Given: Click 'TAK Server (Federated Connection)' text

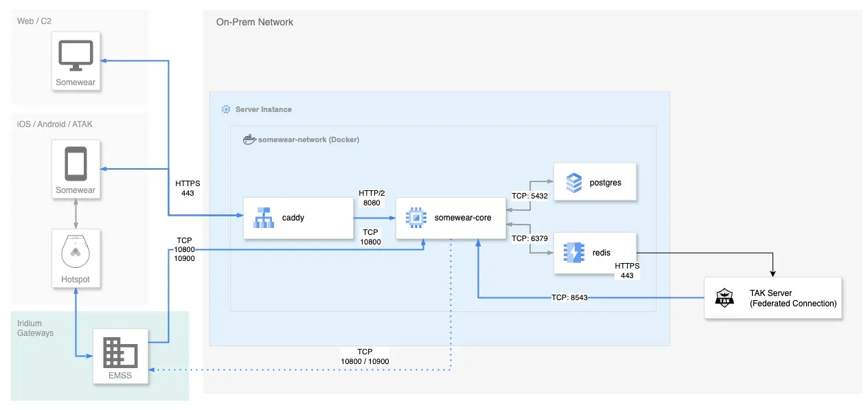Looking at the screenshot, I should coord(793,298).
